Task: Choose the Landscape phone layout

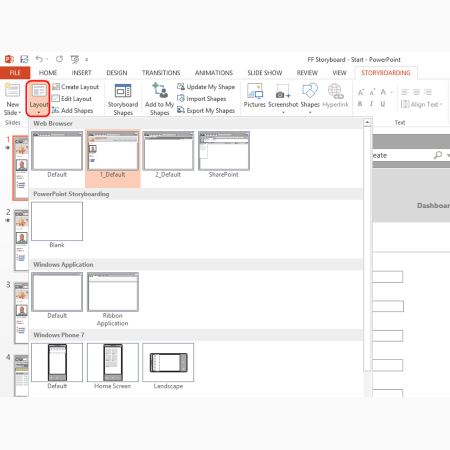Action: tap(168, 366)
